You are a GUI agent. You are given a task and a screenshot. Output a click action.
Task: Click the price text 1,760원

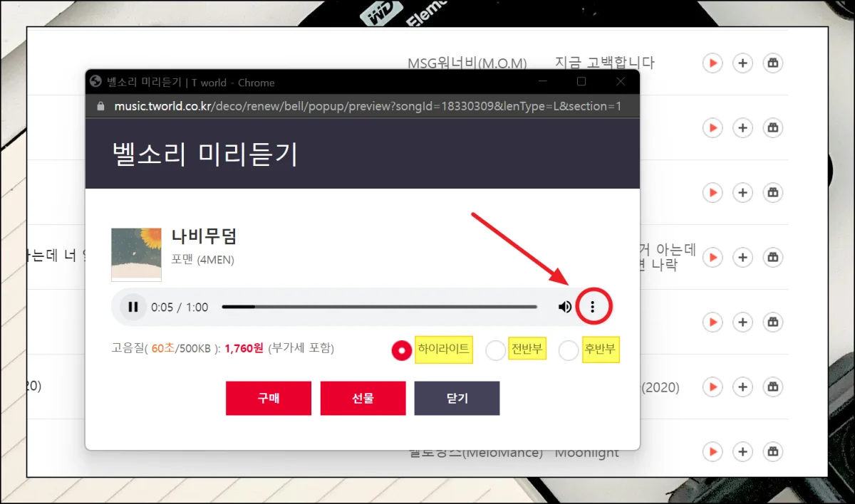click(x=244, y=348)
